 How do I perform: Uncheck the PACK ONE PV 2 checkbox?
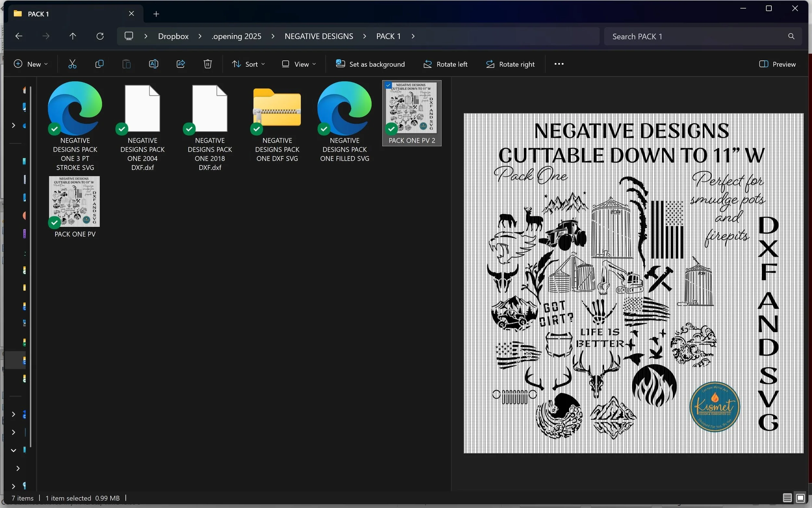click(388, 85)
